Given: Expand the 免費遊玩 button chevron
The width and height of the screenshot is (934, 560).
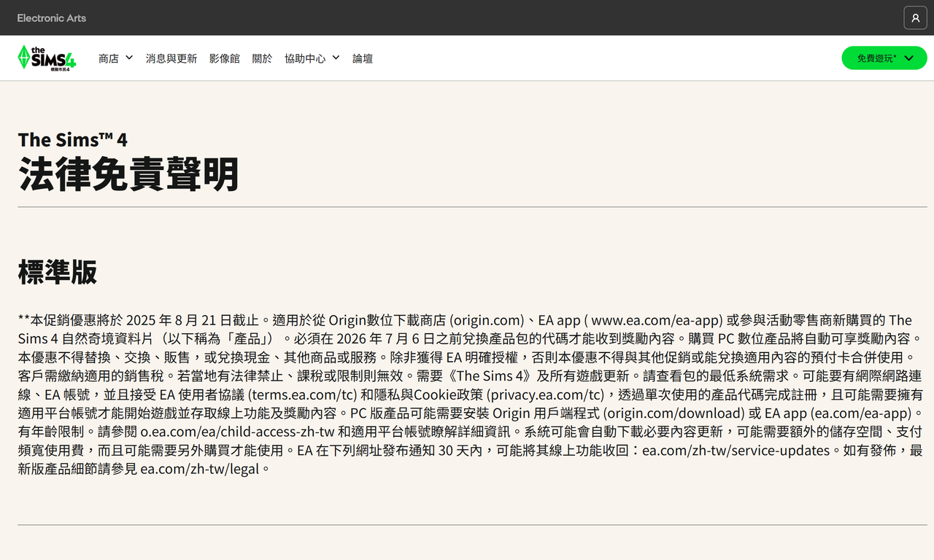Looking at the screenshot, I should pyautogui.click(x=908, y=58).
